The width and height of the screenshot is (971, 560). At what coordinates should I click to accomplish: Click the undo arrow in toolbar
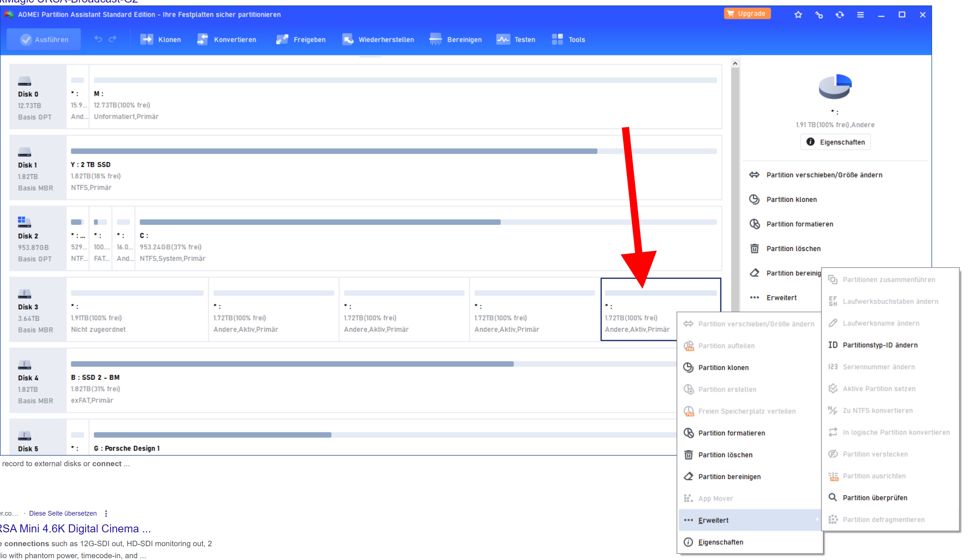(98, 39)
